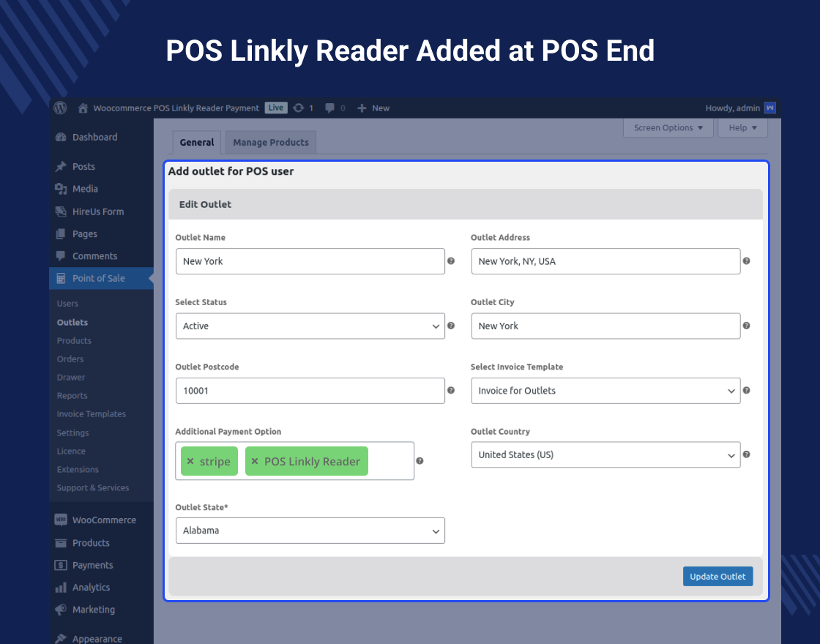Click the Payments dollar icon in sidebar

pyautogui.click(x=61, y=565)
